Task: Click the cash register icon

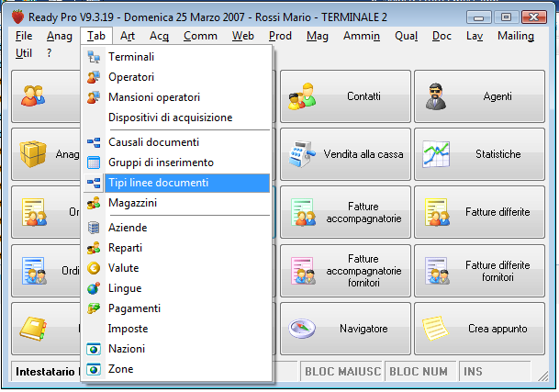Action: tap(302, 154)
